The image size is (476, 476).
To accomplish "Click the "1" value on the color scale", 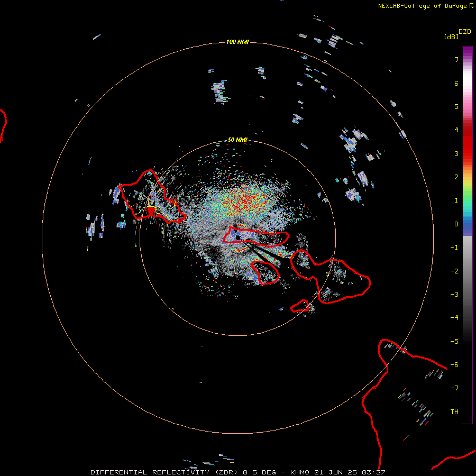I will point(456,200).
